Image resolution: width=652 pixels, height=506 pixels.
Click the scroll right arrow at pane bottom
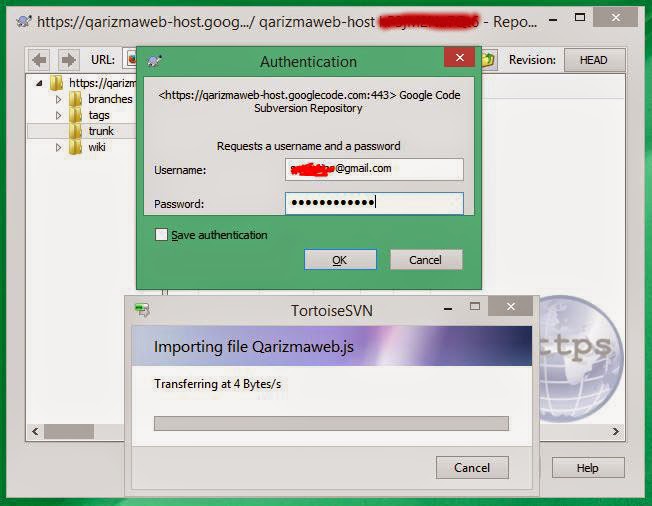click(x=615, y=432)
